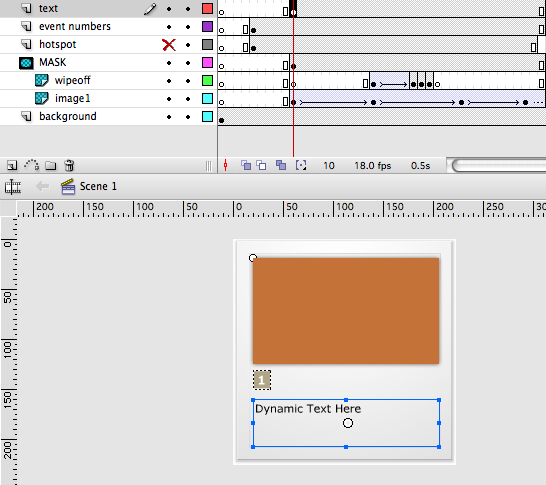The height and width of the screenshot is (485, 546).
Task: Enable the Onion Skin Outlines button
Action: 261,165
